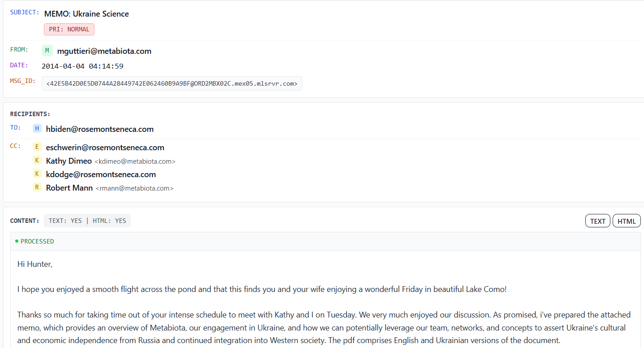Click the FROM: field label
644x348 pixels.
(x=19, y=49)
